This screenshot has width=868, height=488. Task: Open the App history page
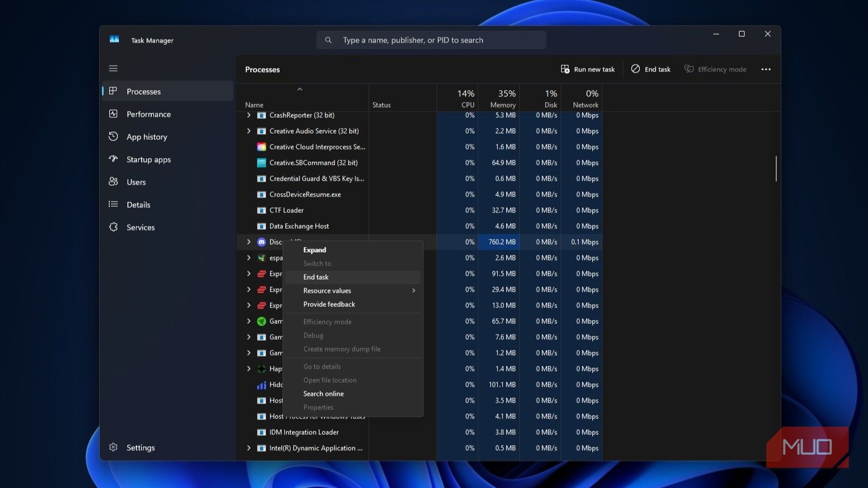point(167,136)
